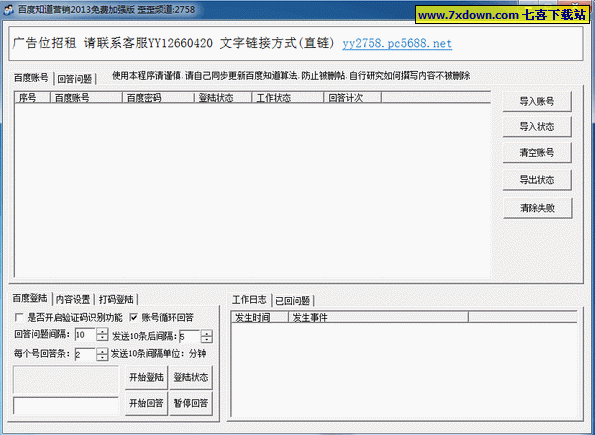Decrease 每个号回答条 spinner value

tap(102, 358)
